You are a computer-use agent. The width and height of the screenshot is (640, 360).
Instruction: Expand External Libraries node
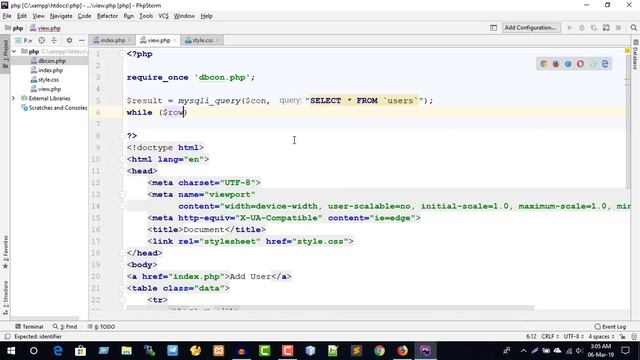pyautogui.click(x=13, y=98)
